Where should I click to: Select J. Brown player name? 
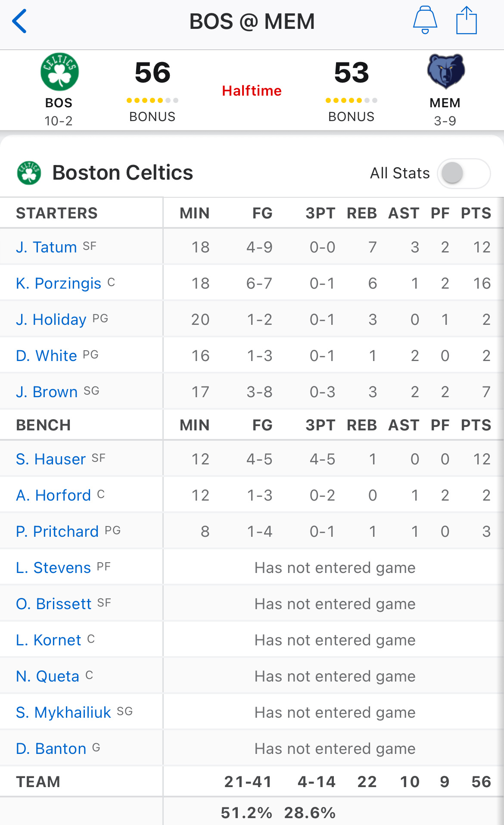(x=47, y=392)
